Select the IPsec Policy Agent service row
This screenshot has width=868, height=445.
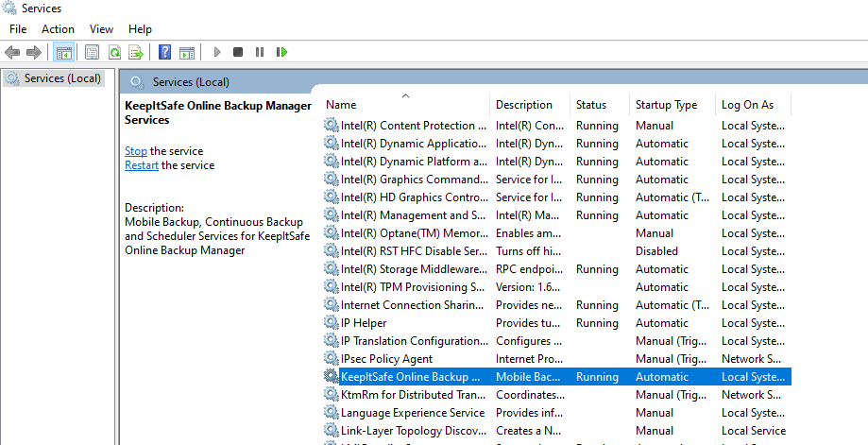click(557, 359)
